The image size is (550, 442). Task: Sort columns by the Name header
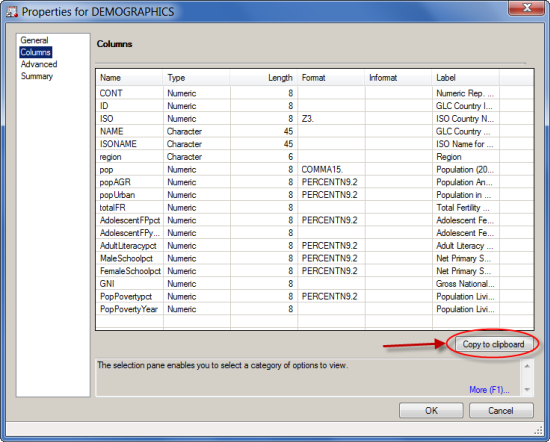[129, 78]
